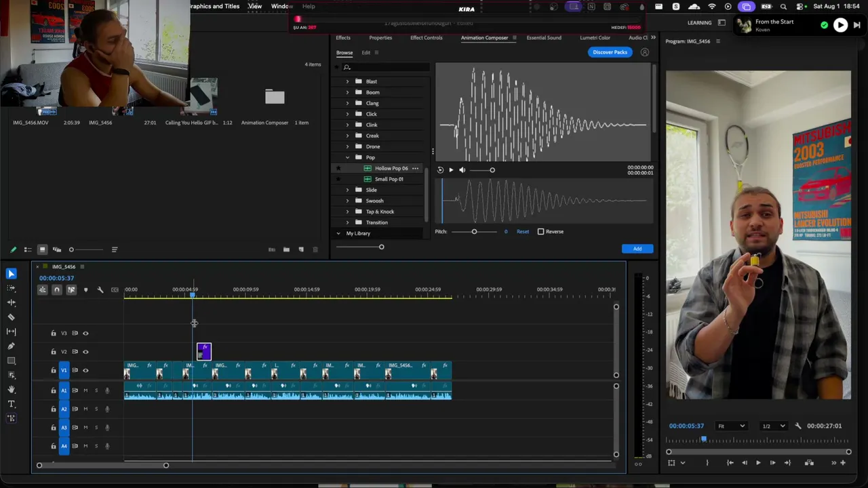Open the Lumetri Color tab
Screen dimensions: 868x488
pyautogui.click(x=595, y=38)
